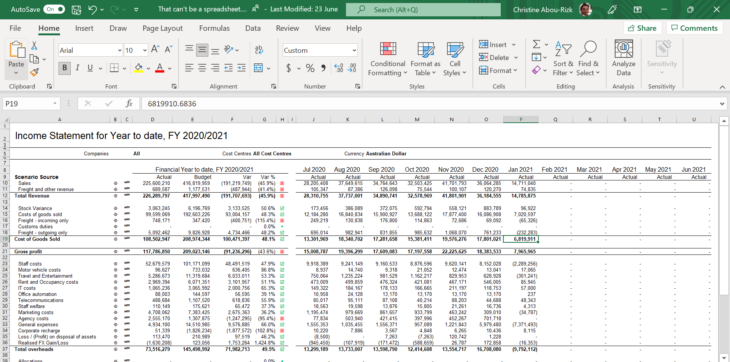Toggle Italic formatting
This screenshot has width=730, height=362.
point(77,68)
